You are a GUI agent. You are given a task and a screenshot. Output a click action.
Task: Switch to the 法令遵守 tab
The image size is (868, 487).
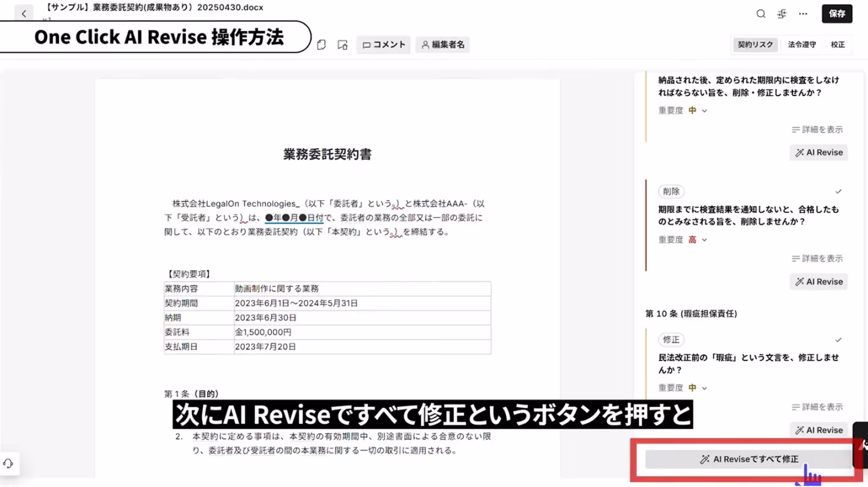(x=801, y=44)
